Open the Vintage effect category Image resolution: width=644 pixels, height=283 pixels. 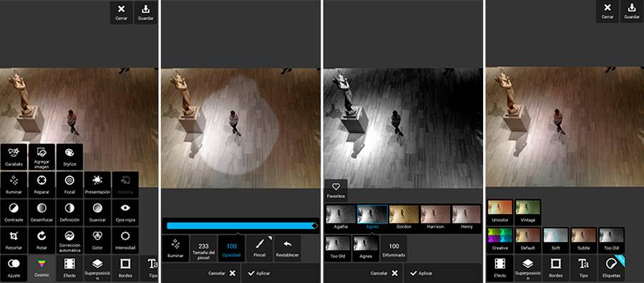[528, 212]
